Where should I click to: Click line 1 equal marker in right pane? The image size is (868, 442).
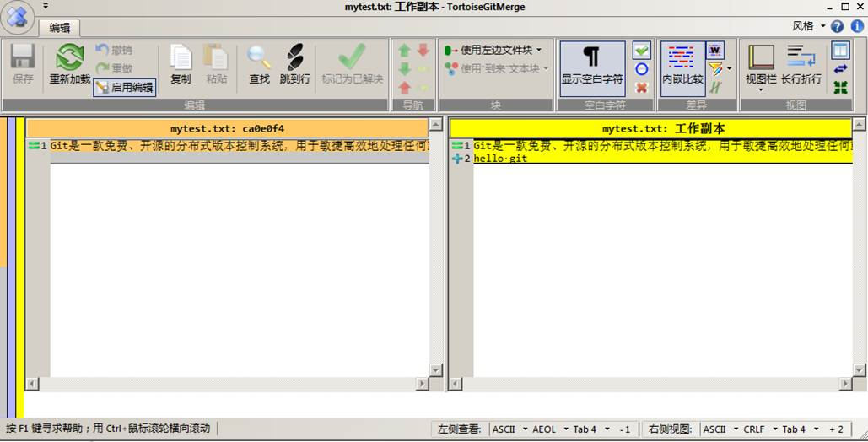(456, 146)
